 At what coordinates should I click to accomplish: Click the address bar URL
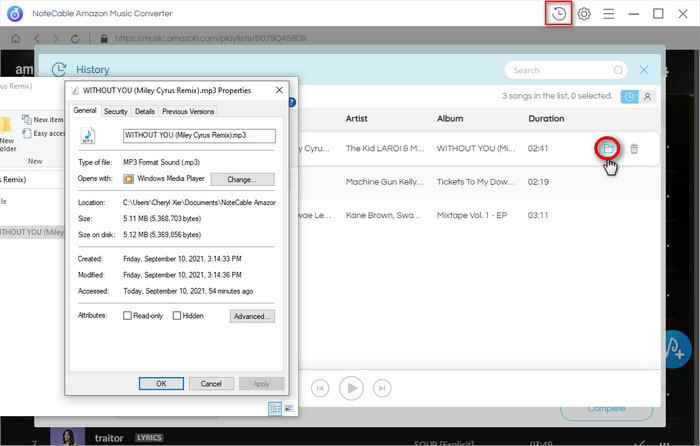[211, 39]
